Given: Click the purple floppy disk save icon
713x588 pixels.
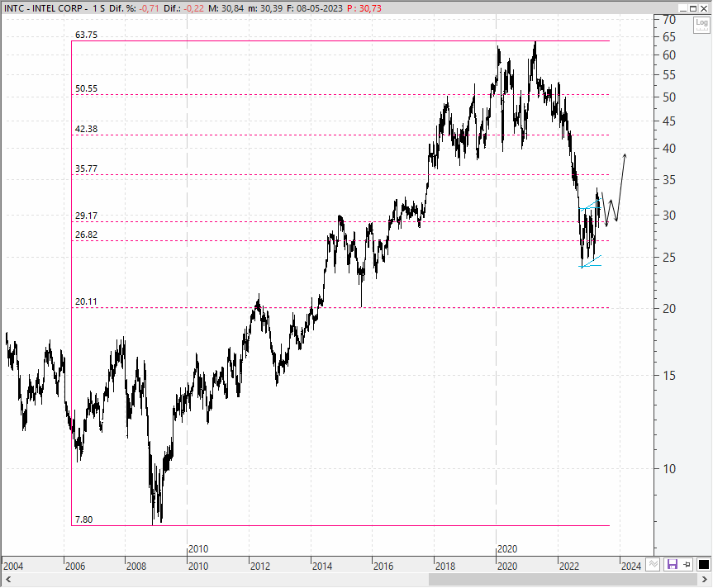Looking at the screenshot, I should coord(672,565).
